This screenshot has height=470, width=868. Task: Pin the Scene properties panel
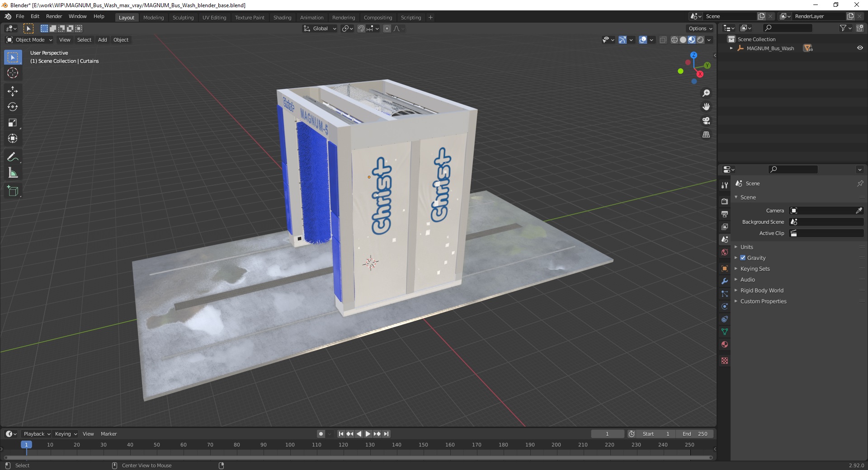860,183
